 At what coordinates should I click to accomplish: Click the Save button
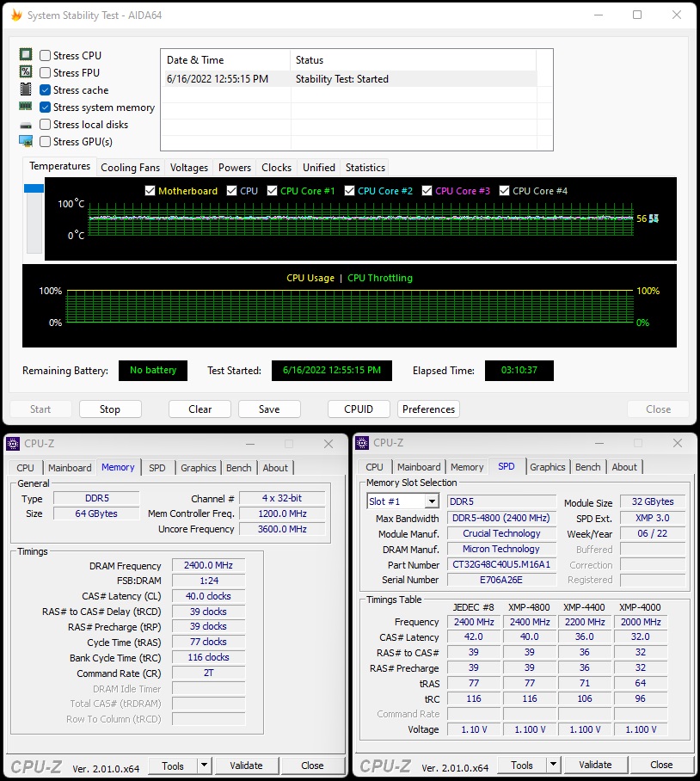pos(269,409)
